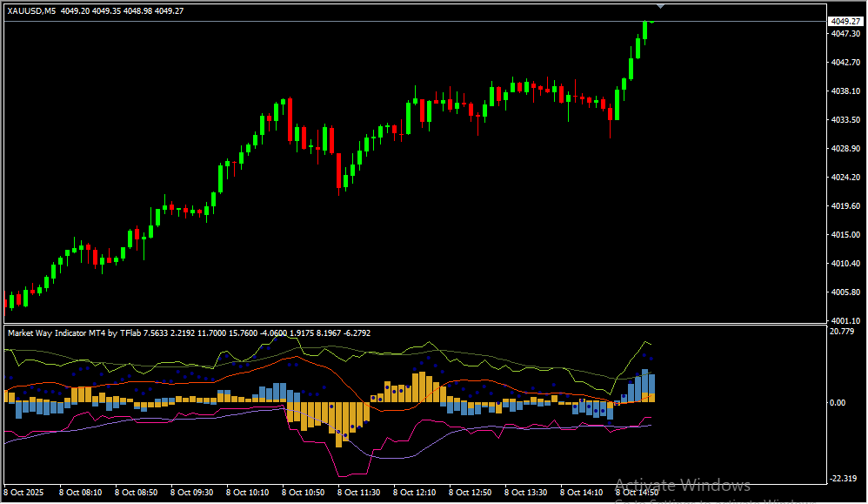Image resolution: width=868 pixels, height=504 pixels.
Task: Click the 8 Oct 08:10 time label
Action: 83,493
